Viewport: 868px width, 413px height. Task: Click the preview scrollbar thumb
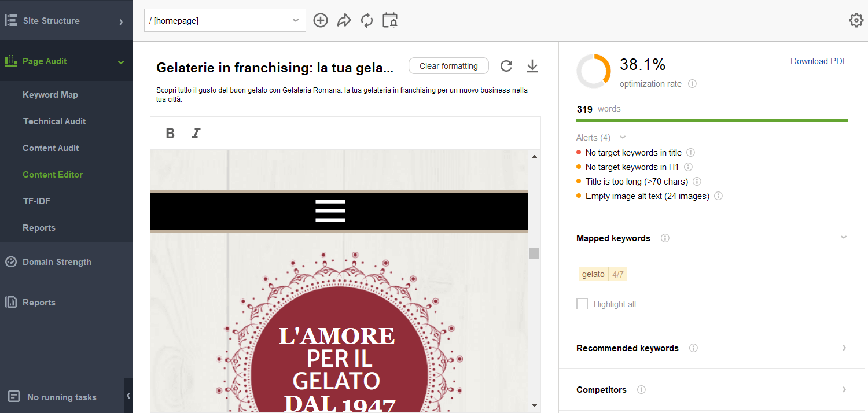pyautogui.click(x=534, y=253)
